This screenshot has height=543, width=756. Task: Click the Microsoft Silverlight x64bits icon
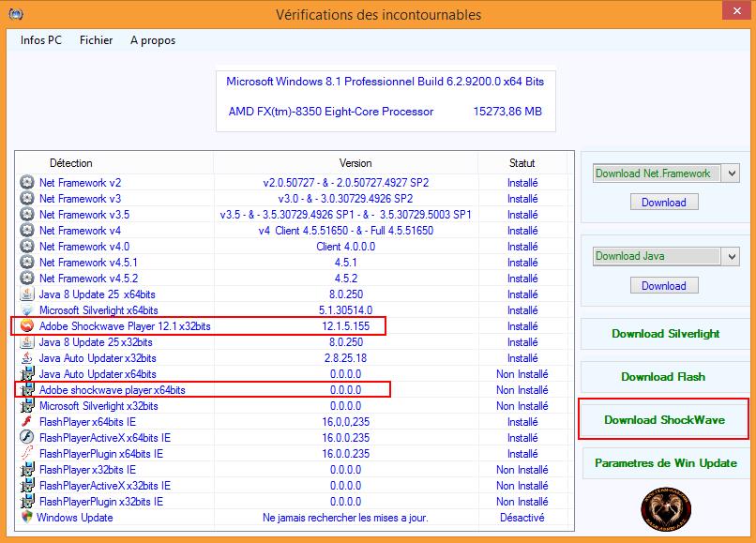point(27,309)
